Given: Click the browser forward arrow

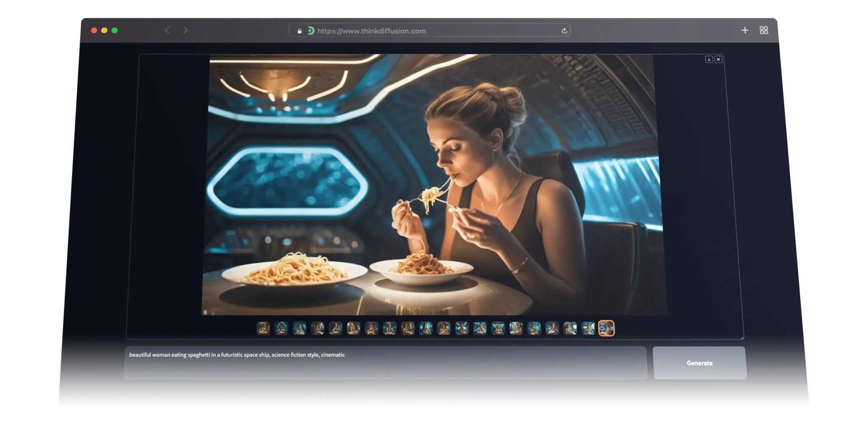Looking at the screenshot, I should [x=185, y=30].
